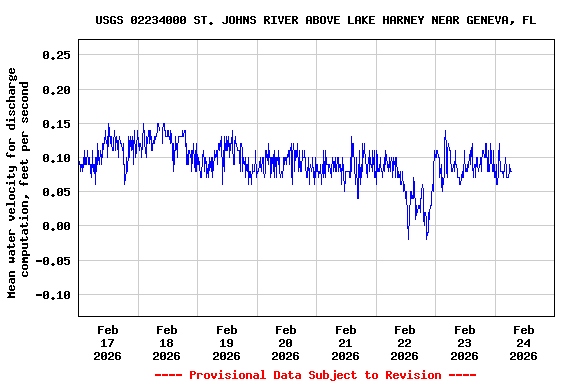Click the 'Mean water velocity' y-axis title

tap(18, 183)
